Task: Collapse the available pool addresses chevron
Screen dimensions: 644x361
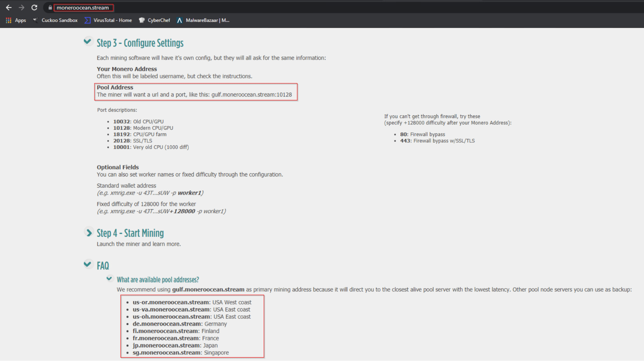Action: (x=110, y=278)
